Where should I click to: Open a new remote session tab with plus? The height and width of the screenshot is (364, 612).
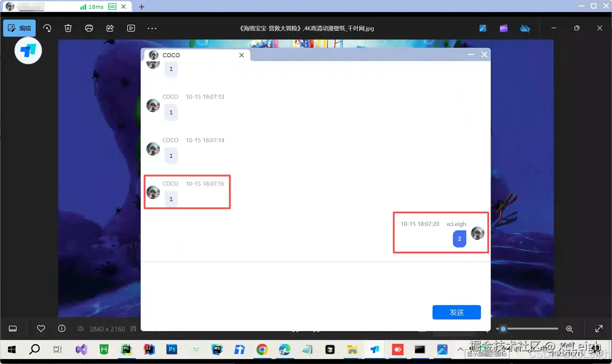click(x=142, y=7)
